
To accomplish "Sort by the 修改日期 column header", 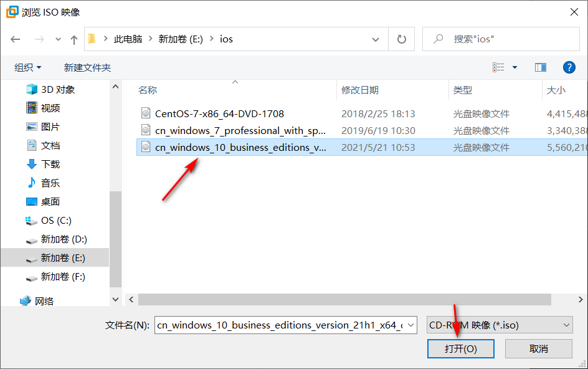I will pyautogui.click(x=360, y=90).
